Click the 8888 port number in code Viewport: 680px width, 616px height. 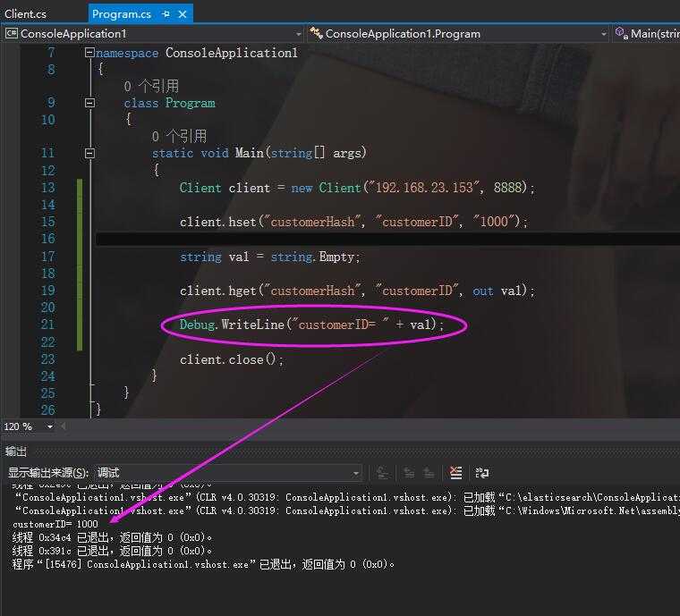[x=507, y=187]
